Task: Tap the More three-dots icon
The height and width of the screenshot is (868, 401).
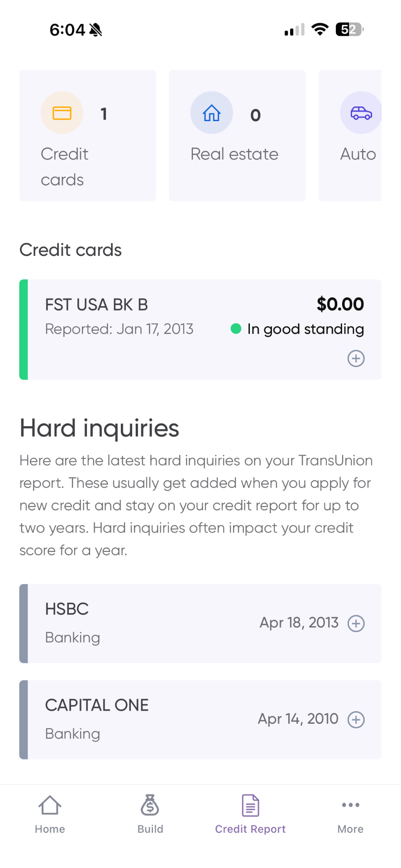Action: [x=350, y=805]
